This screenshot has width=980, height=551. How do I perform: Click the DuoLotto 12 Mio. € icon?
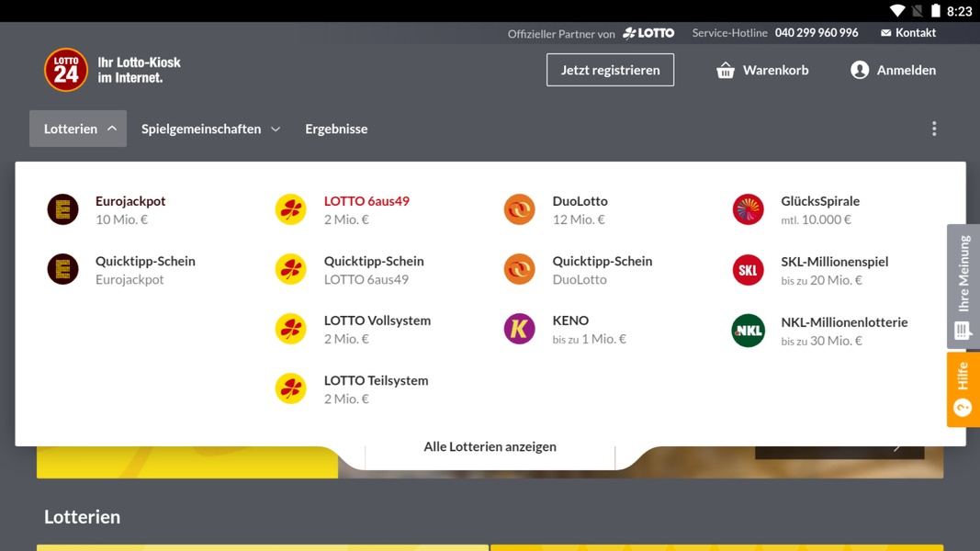519,209
